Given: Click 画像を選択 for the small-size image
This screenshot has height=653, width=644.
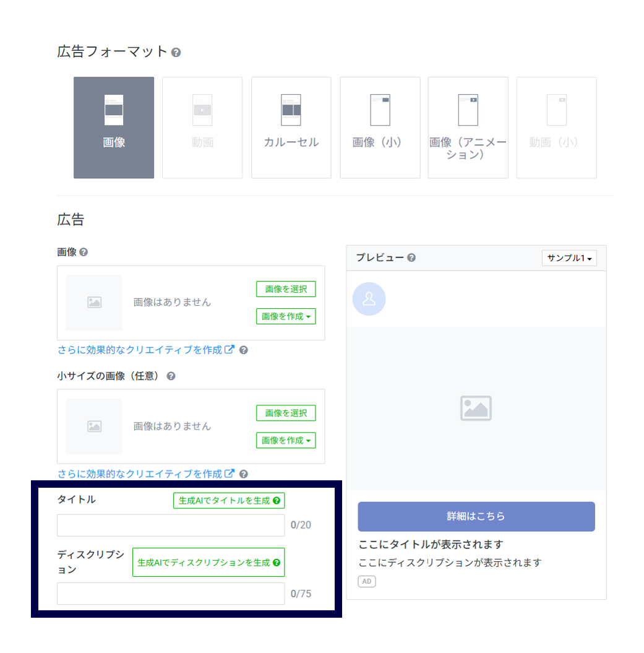Looking at the screenshot, I should pos(286,413).
